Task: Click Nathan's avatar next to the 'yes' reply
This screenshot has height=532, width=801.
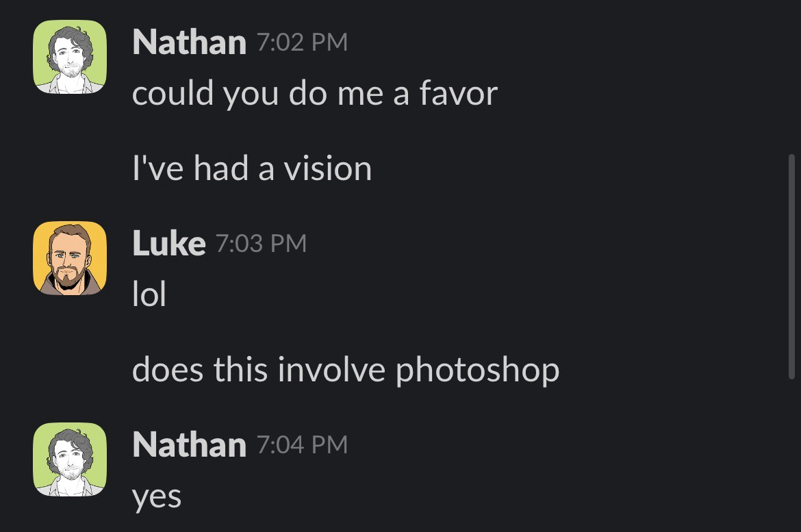Action: click(70, 459)
